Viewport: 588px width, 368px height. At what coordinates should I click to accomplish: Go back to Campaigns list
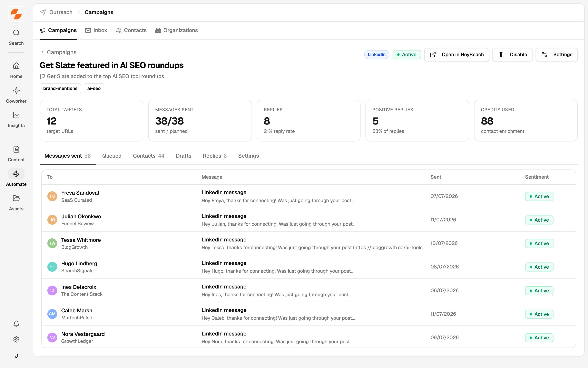coord(58,52)
